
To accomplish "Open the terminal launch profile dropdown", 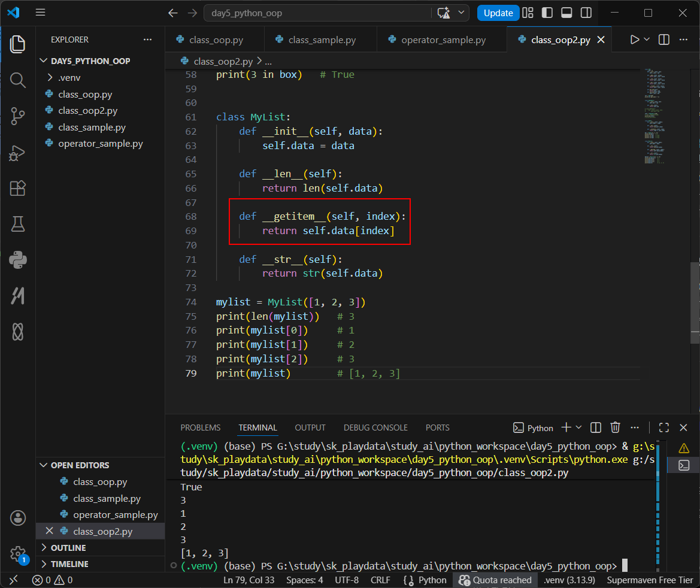I will point(578,428).
